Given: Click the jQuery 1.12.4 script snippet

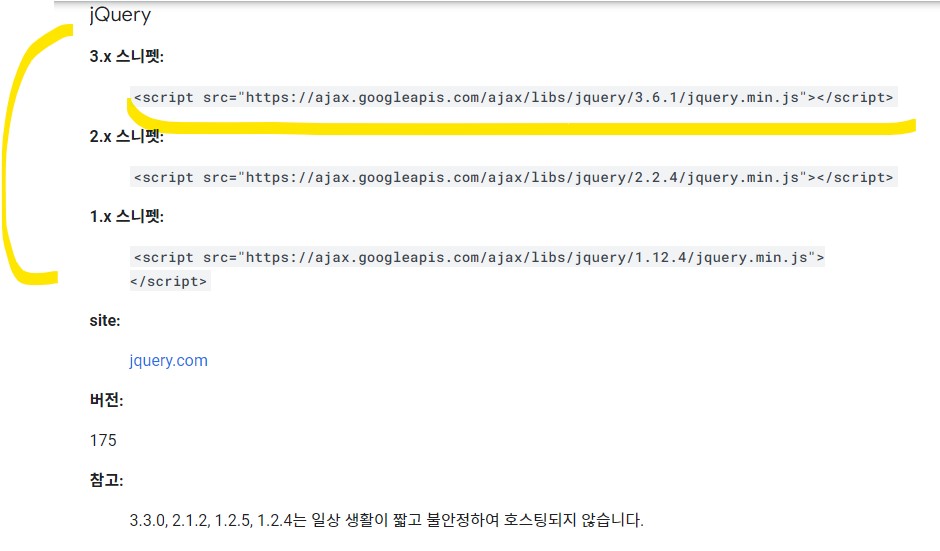Looking at the screenshot, I should tap(477, 269).
